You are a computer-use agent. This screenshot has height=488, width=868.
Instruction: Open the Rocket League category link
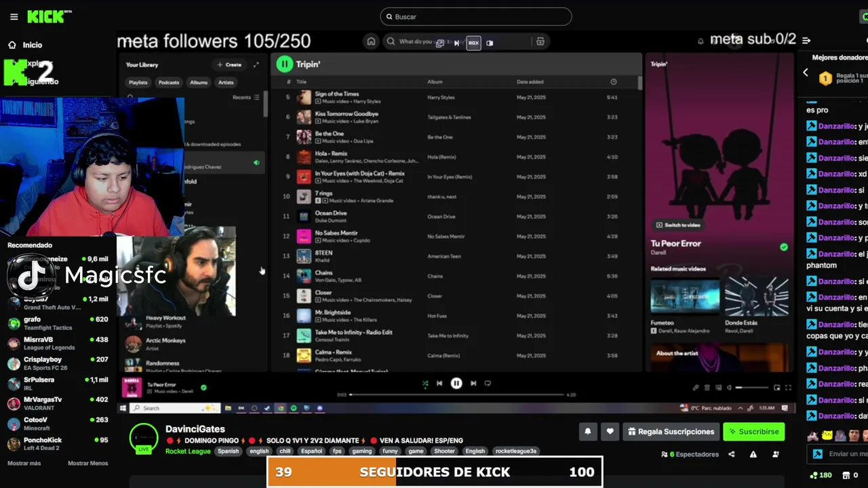(x=188, y=451)
